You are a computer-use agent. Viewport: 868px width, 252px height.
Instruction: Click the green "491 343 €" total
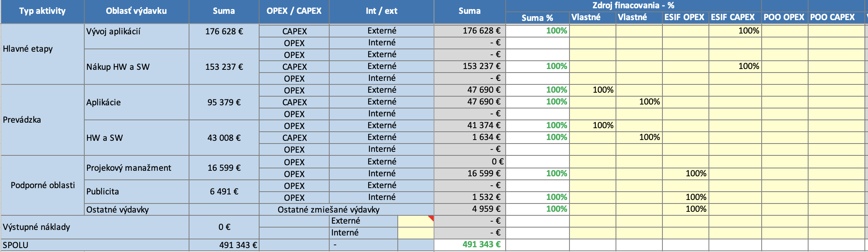pos(481,245)
